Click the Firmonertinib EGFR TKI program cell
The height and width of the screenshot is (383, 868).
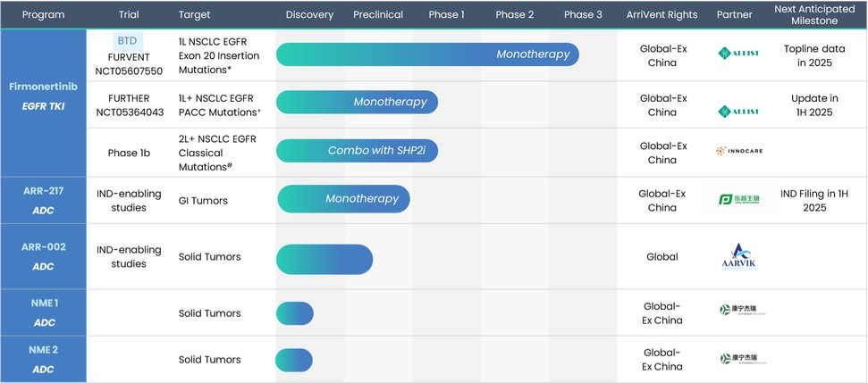43,98
